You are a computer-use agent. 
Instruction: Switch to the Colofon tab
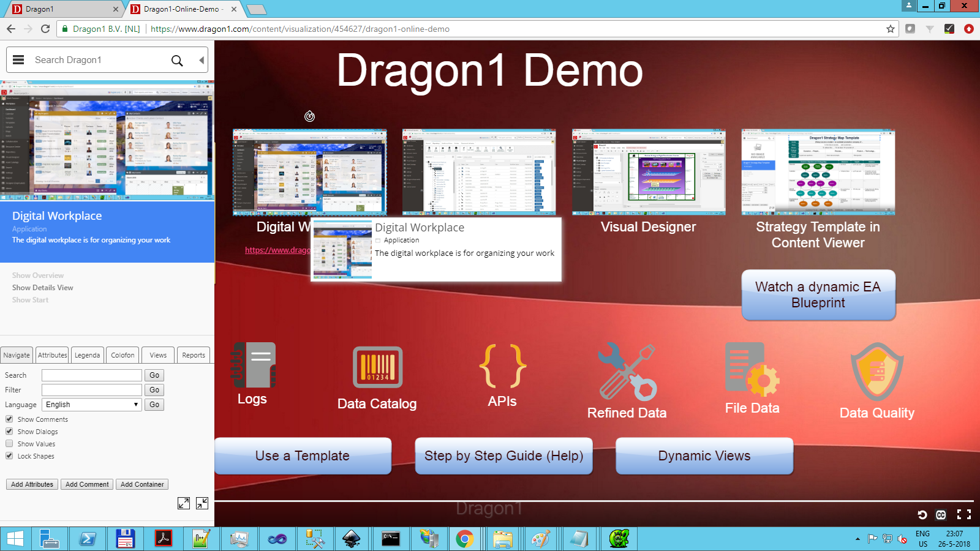123,355
